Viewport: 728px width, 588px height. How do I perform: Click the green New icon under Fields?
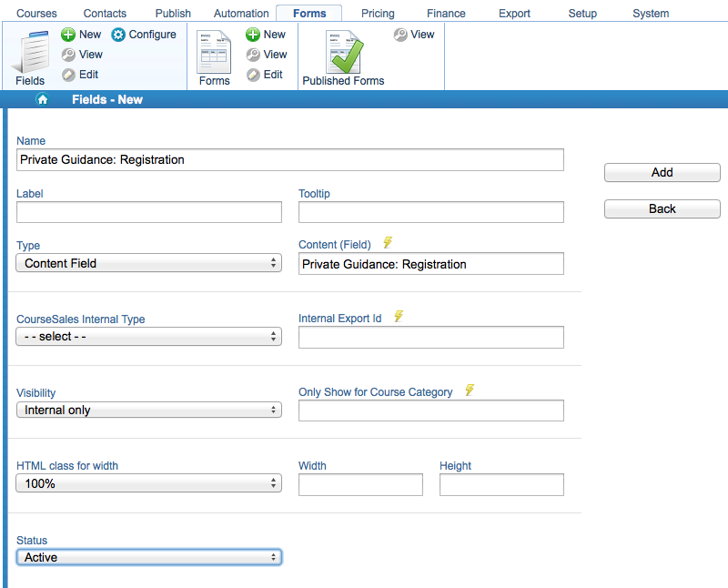click(x=68, y=35)
